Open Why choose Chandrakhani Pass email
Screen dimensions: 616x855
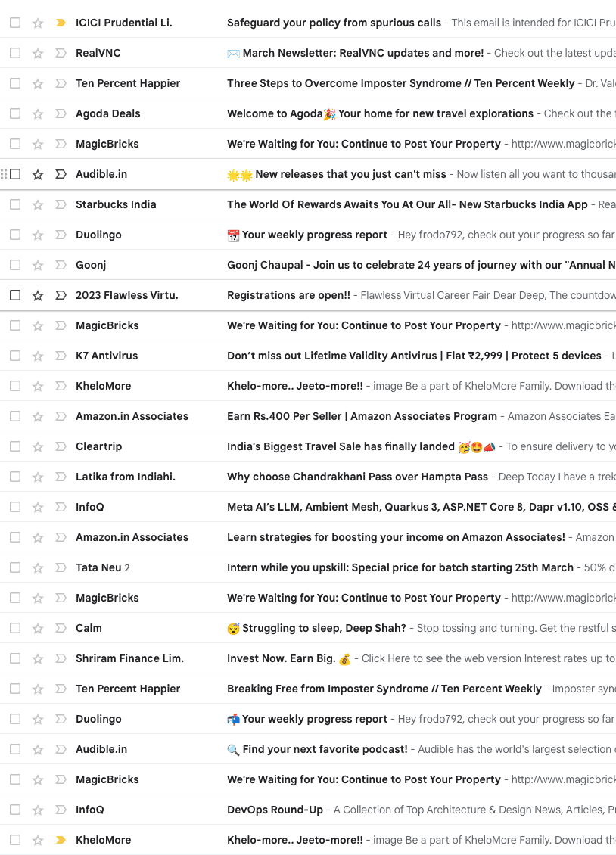click(358, 477)
